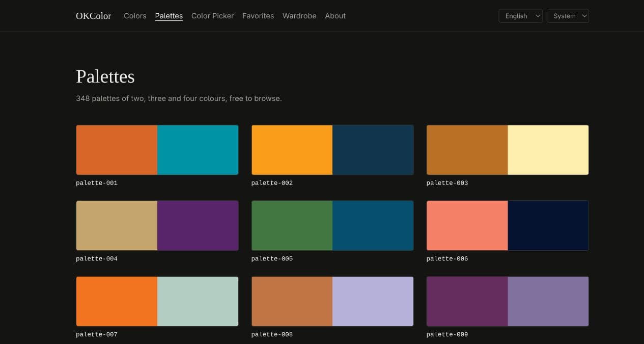The width and height of the screenshot is (644, 344).
Task: Navigate to the Wardrobe page
Action: point(299,16)
